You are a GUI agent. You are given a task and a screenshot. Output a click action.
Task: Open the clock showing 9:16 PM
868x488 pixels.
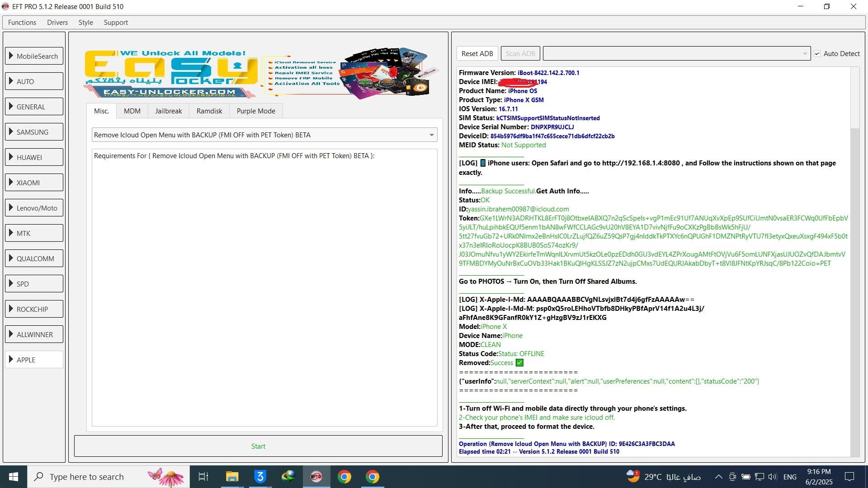click(x=819, y=477)
